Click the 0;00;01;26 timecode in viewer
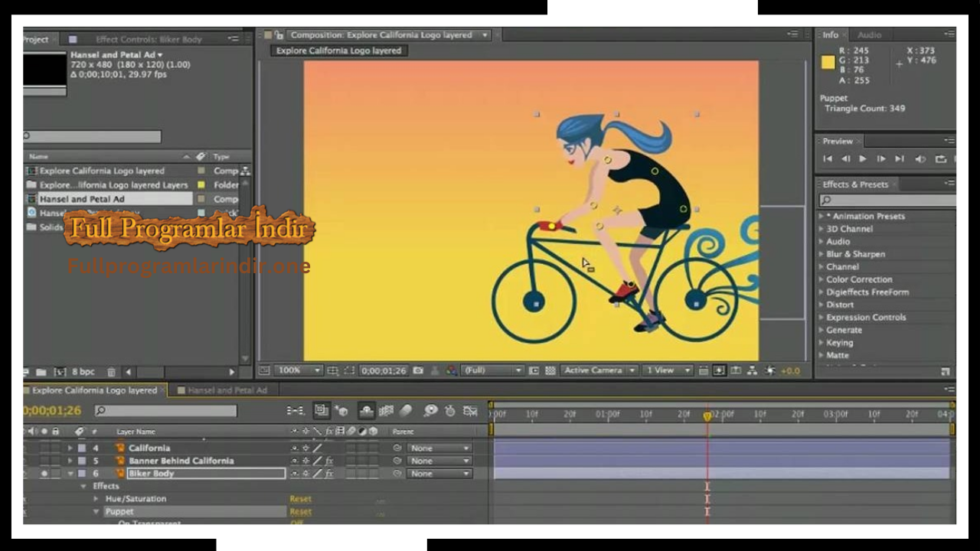 [384, 370]
